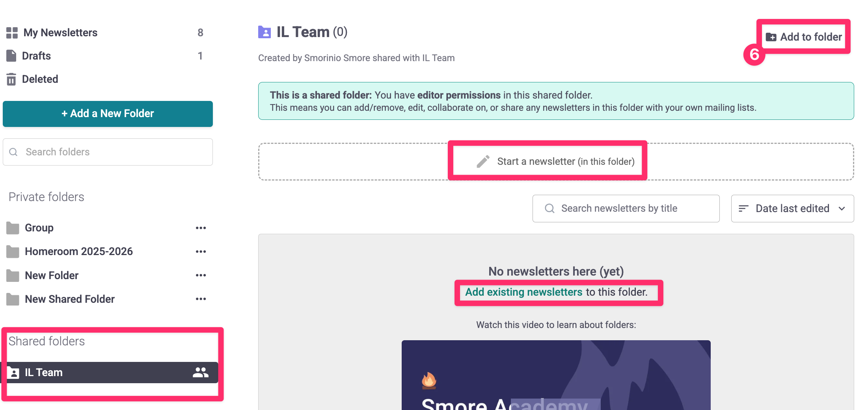Image resolution: width=868 pixels, height=410 pixels.
Task: Click the shared members icon on IL Team
Action: point(200,373)
